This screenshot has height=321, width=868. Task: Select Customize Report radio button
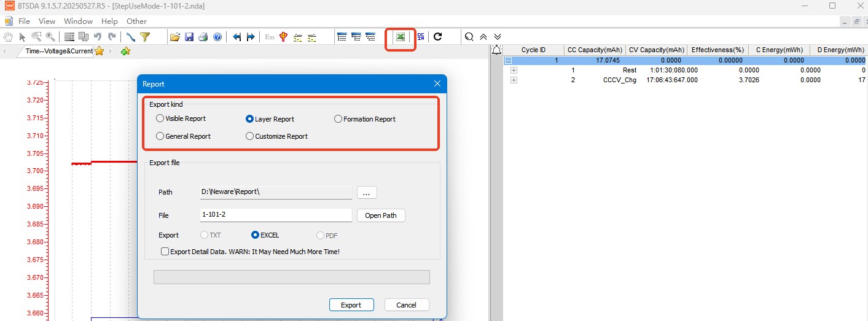point(249,136)
